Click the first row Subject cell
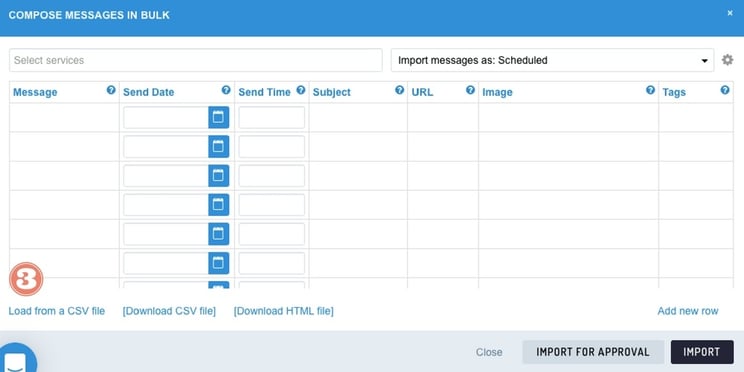The image size is (744, 372). coord(358,117)
